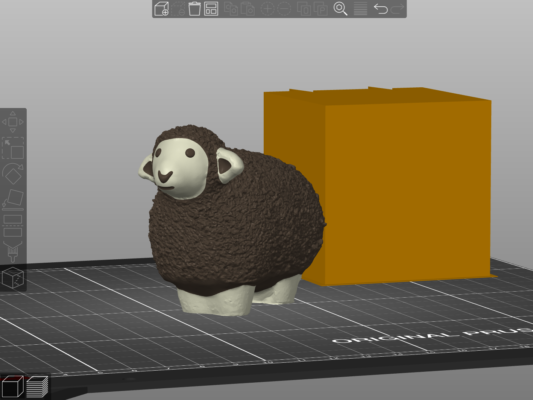Select the Move gizmo tool
The height and width of the screenshot is (400, 533).
[x=13, y=122]
